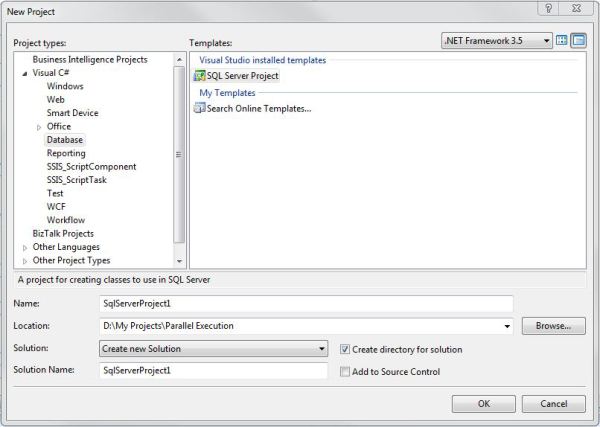Click the Solution Name input field

(214, 370)
